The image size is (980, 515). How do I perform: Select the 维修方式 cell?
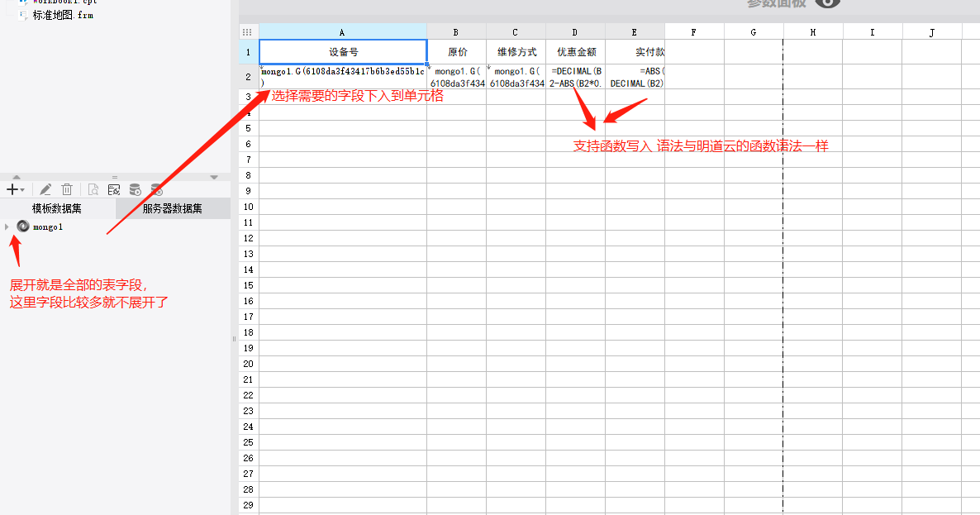click(516, 52)
